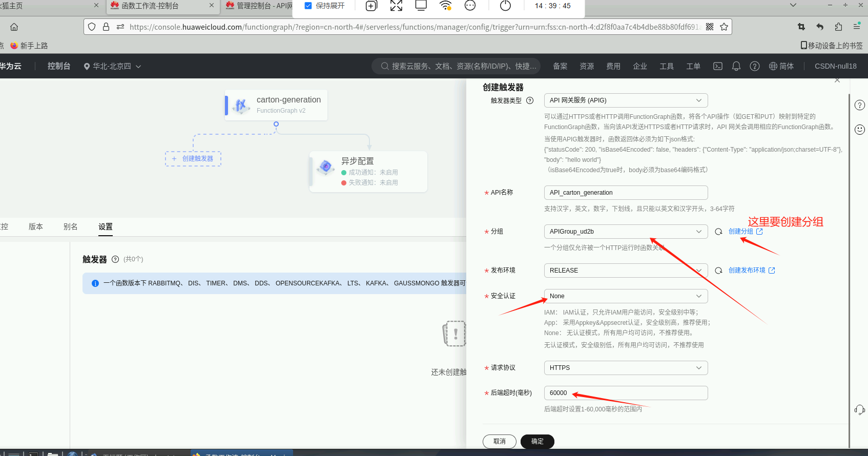This screenshot has width=868, height=456.
Task: Refresh the 分组 list
Action: pos(719,232)
